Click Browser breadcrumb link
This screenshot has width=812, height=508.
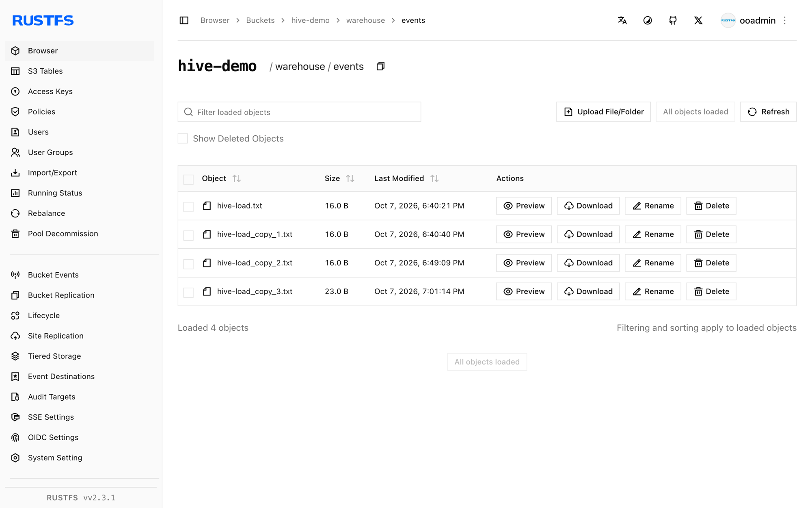[x=215, y=20]
